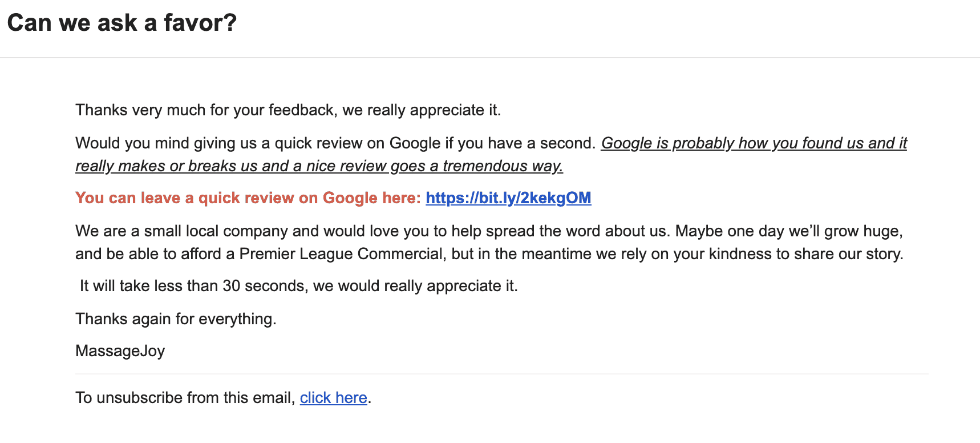
Task: Click the 'Can we ask a favor?' subject heading
Action: point(122,23)
